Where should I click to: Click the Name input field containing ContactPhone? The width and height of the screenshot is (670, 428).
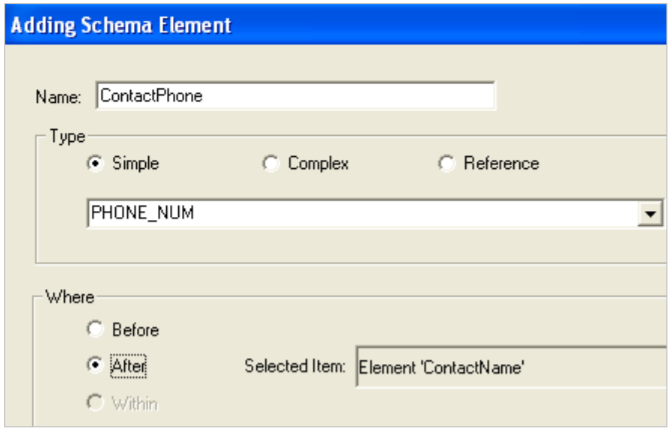[x=295, y=96]
